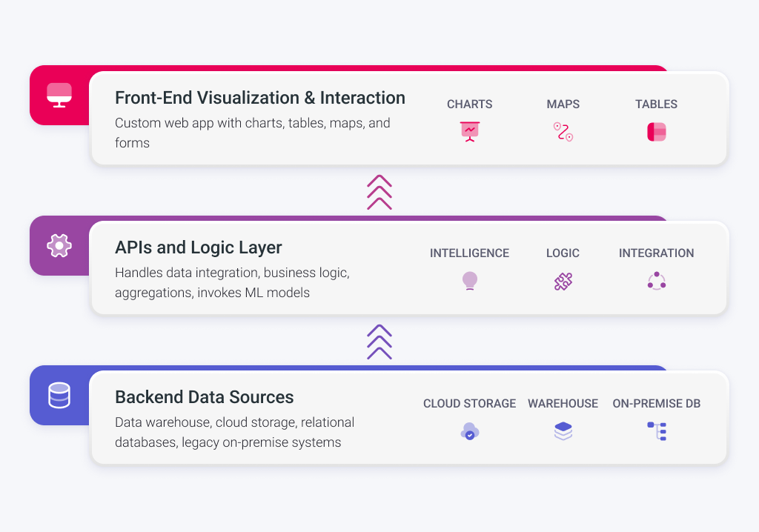Click the Backend Data Sources heading
Viewport: 759px width, 532px height.
tap(204, 397)
